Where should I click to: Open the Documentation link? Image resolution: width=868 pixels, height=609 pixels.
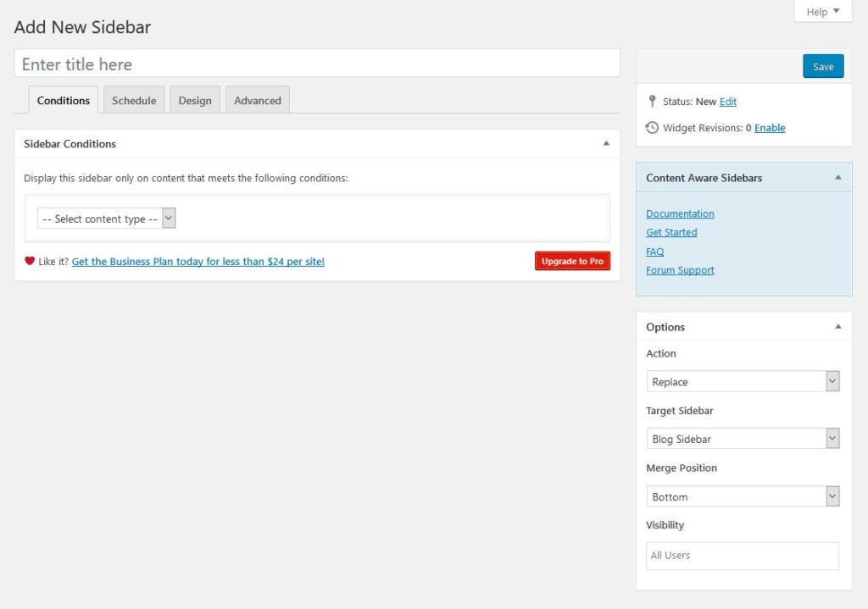click(x=680, y=213)
